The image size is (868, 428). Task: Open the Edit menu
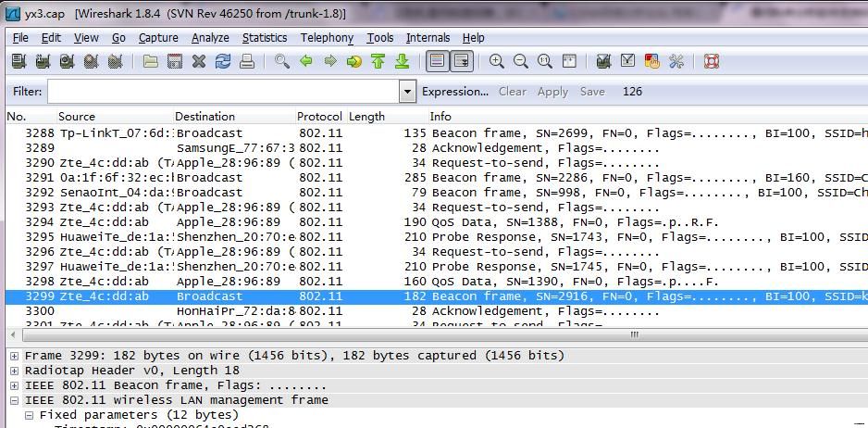pyautogui.click(x=51, y=38)
